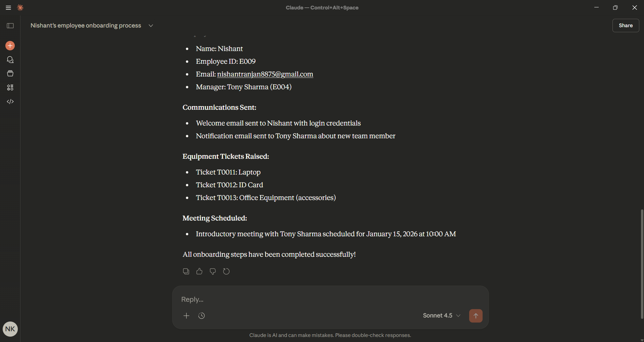Open the Projects icon in sidebar
644x342 pixels.
point(10,74)
